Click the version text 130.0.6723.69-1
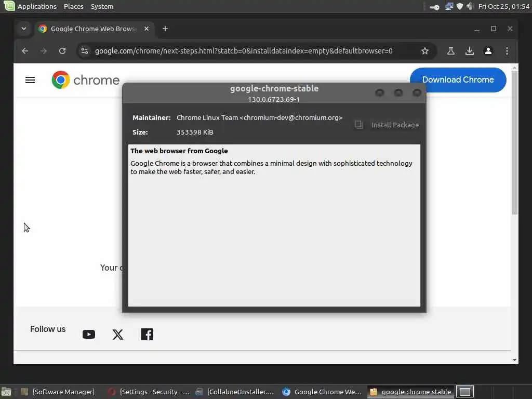 [x=274, y=99]
